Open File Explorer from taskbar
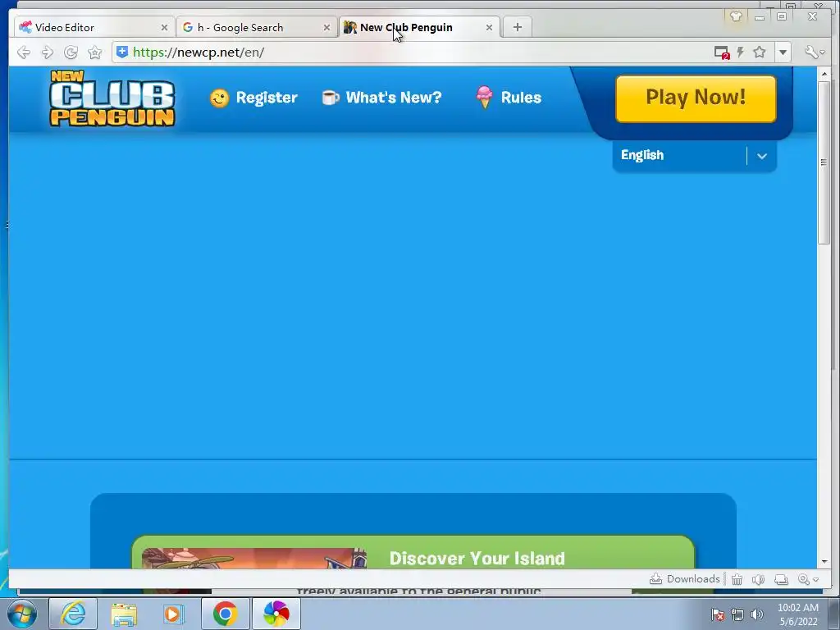The image size is (840, 630). pos(124,614)
